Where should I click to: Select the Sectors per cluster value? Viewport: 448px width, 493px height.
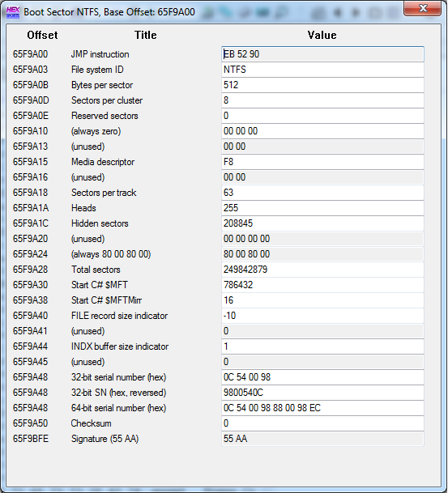(322, 100)
